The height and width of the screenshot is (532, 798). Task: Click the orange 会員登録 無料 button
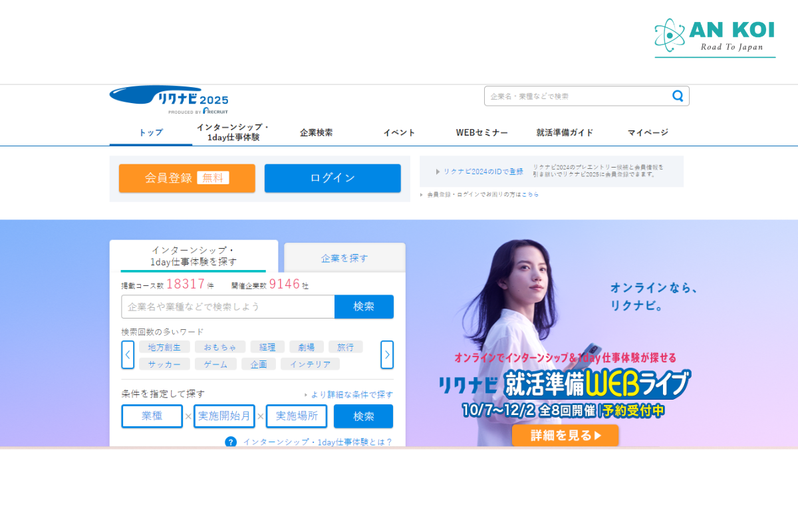pyautogui.click(x=187, y=178)
